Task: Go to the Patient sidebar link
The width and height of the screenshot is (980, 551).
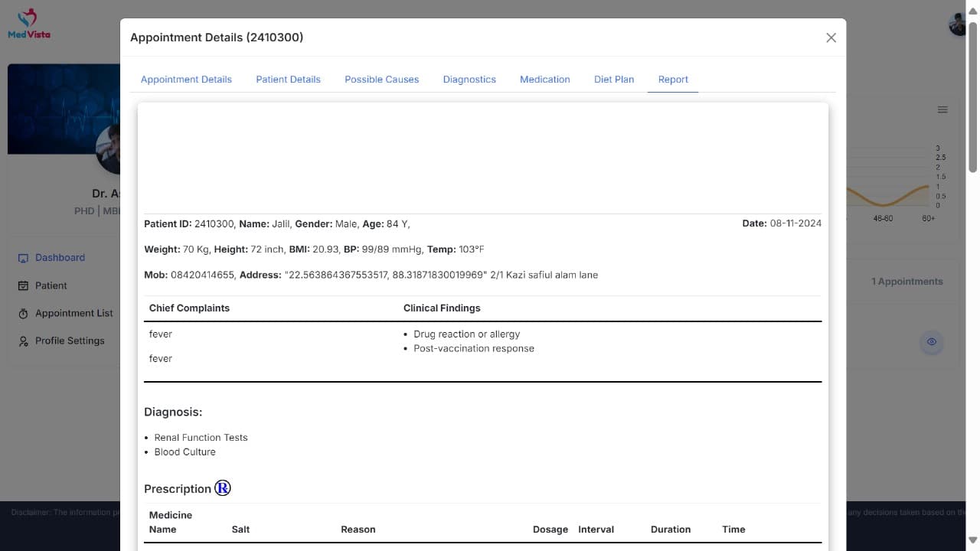Action: pyautogui.click(x=51, y=285)
